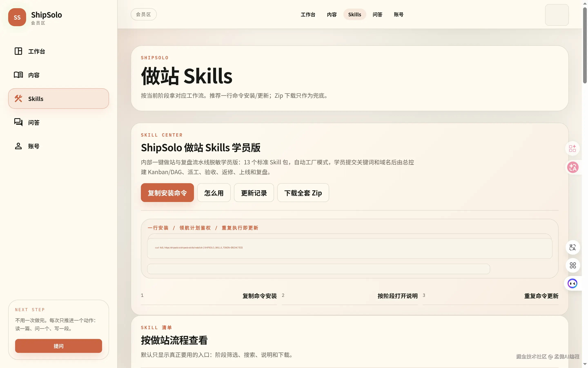Click the 领航计划鉴权 label text
Screen dimensions: 588x368
pos(195,228)
